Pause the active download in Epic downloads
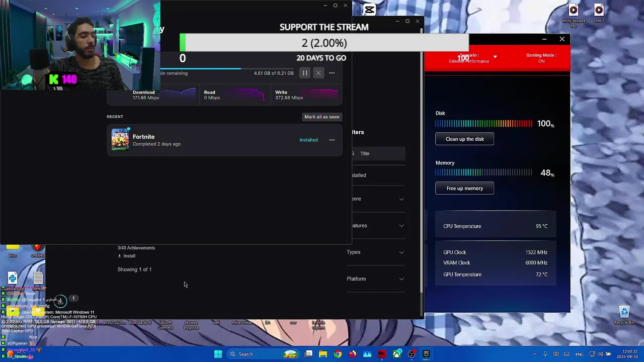The image size is (644, 362). [x=305, y=73]
